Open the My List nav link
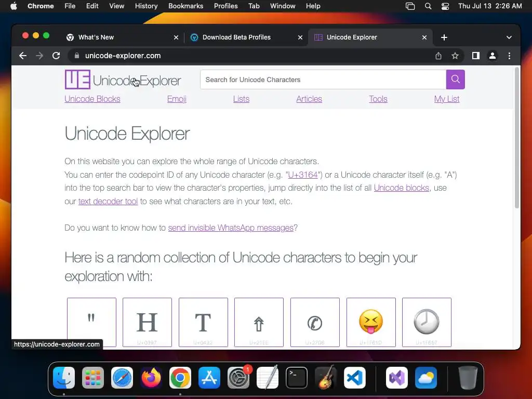Screen dimensions: 532x399 [x=446, y=99]
